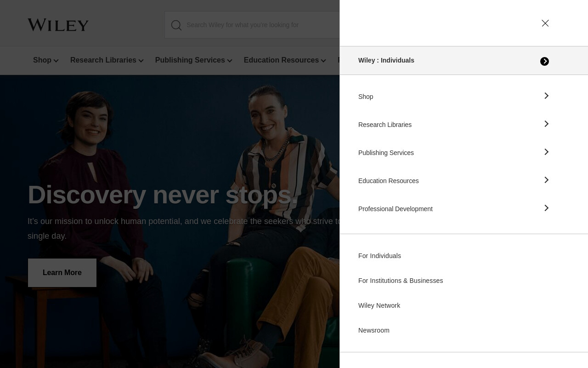Open Wiley Network link
This screenshot has width=588, height=368.
click(379, 305)
